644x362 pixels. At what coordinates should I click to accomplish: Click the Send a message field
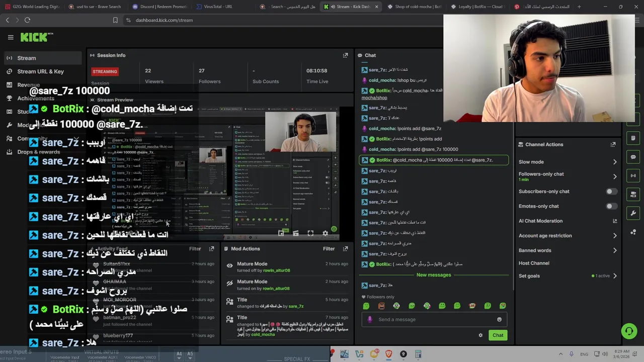coord(435,319)
